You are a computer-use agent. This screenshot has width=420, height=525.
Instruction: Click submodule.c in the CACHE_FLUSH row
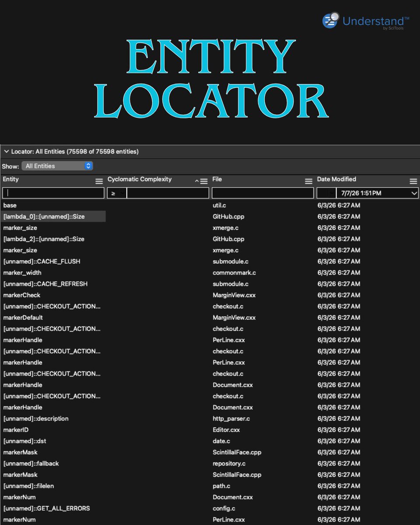pyautogui.click(x=231, y=261)
